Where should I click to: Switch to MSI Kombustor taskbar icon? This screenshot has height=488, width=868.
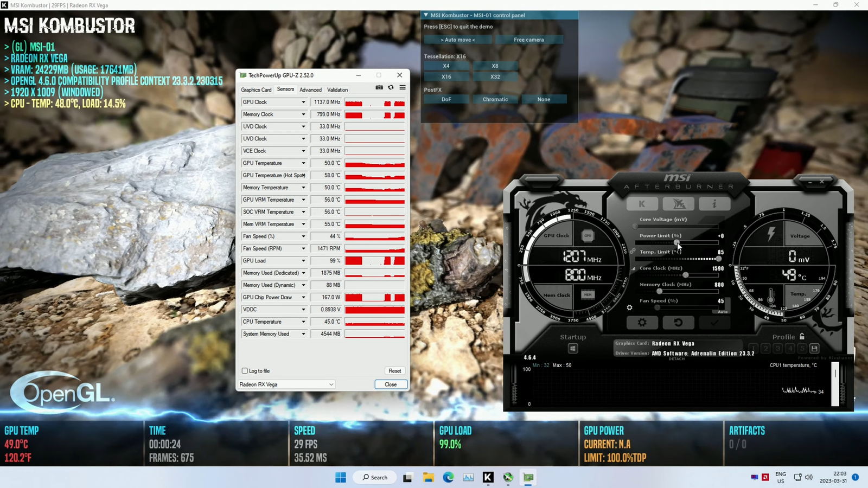click(488, 477)
